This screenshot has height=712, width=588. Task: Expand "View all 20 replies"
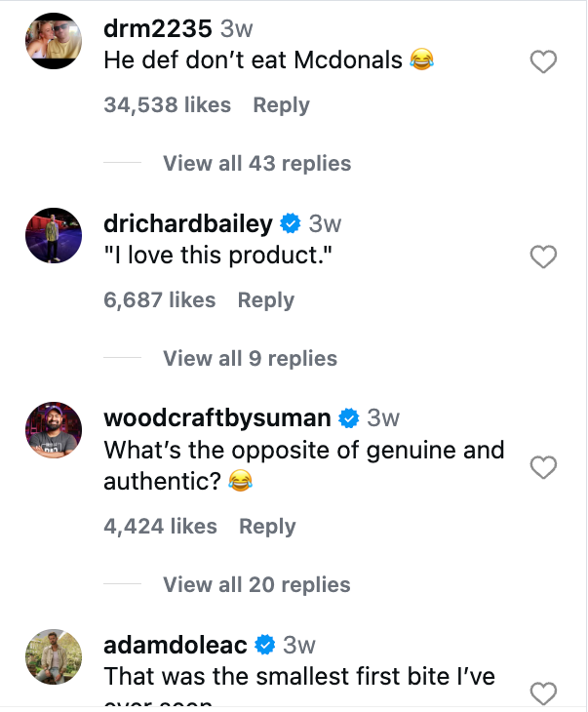pos(256,585)
